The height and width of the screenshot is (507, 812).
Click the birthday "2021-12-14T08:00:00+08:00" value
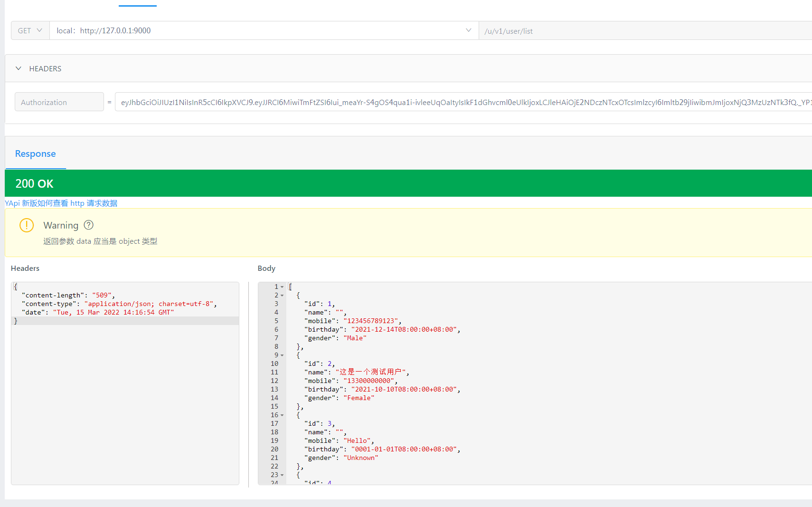[x=404, y=329]
